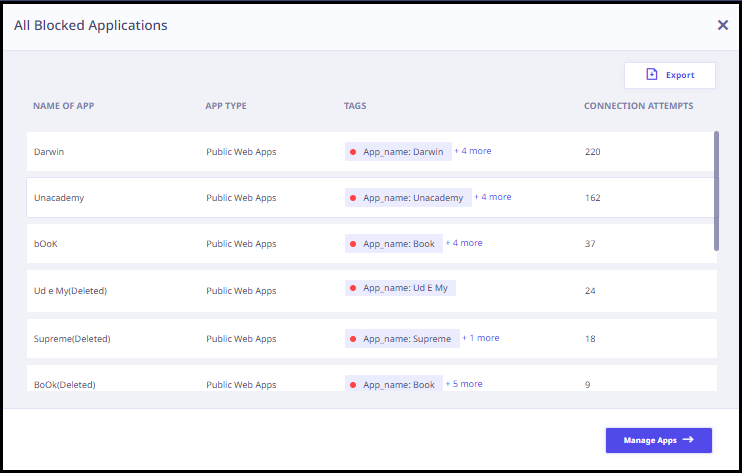
Task: Click the 'App_name: Book' tag in BoOk(Deleted) row
Action: tap(394, 384)
